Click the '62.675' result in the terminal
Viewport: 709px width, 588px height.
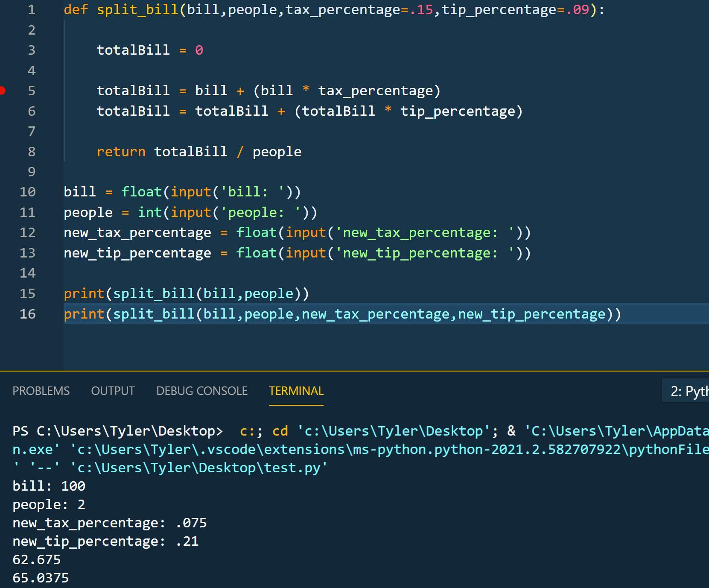[x=37, y=559]
